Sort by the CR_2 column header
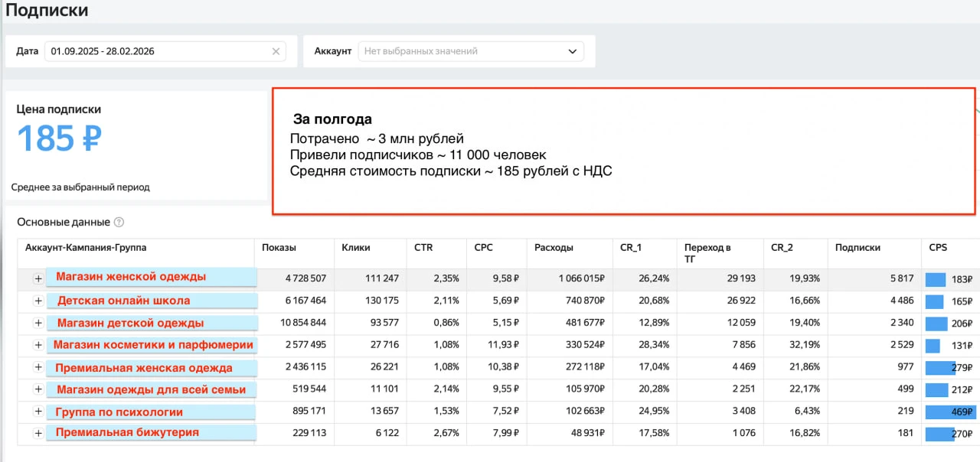The image size is (980, 462). coord(782,248)
